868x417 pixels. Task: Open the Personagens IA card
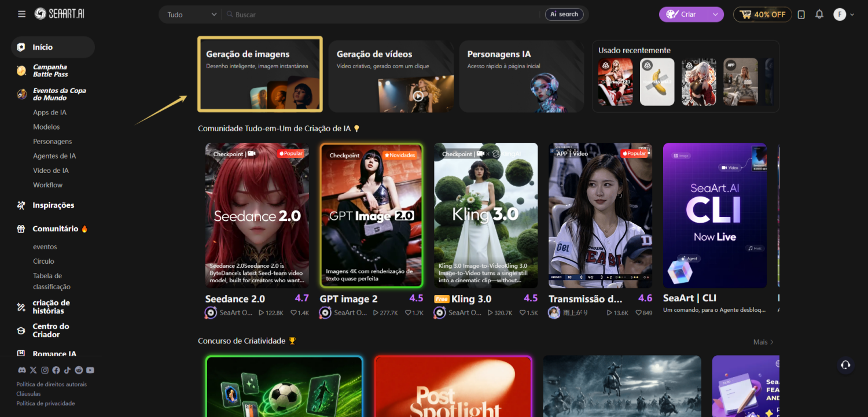(x=522, y=76)
